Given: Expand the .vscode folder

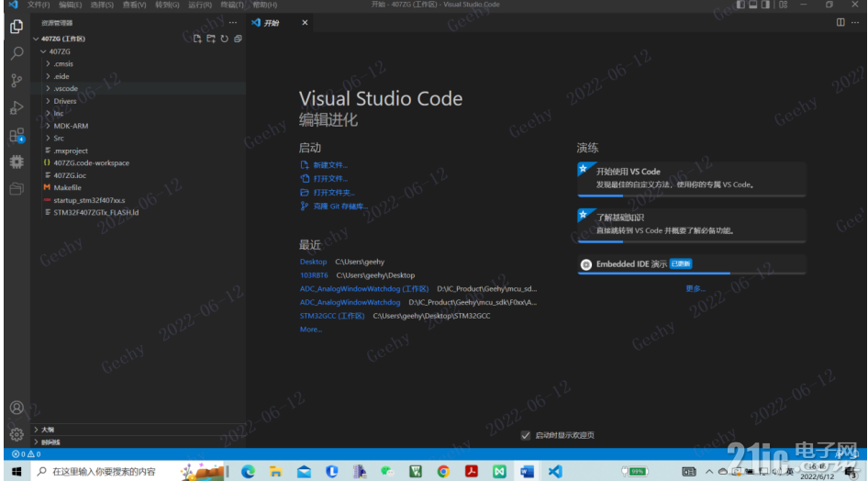Looking at the screenshot, I should [139, 88].
